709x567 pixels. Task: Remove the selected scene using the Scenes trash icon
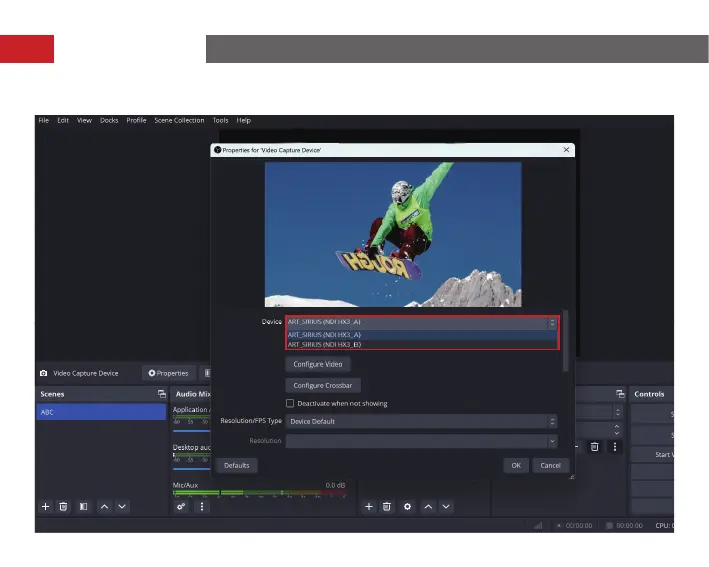[x=63, y=507]
